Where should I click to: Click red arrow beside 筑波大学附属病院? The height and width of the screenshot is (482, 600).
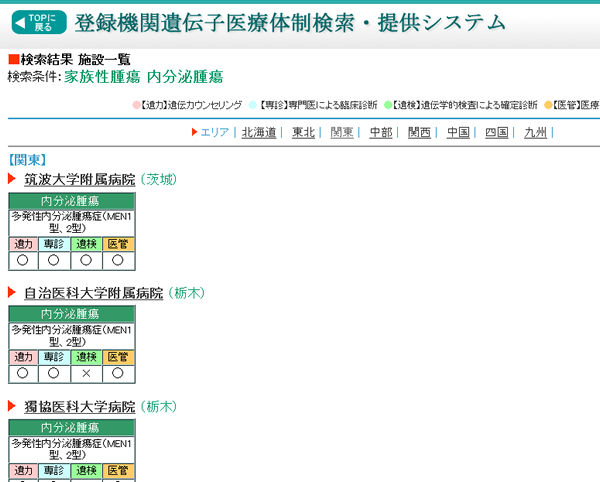[12, 179]
